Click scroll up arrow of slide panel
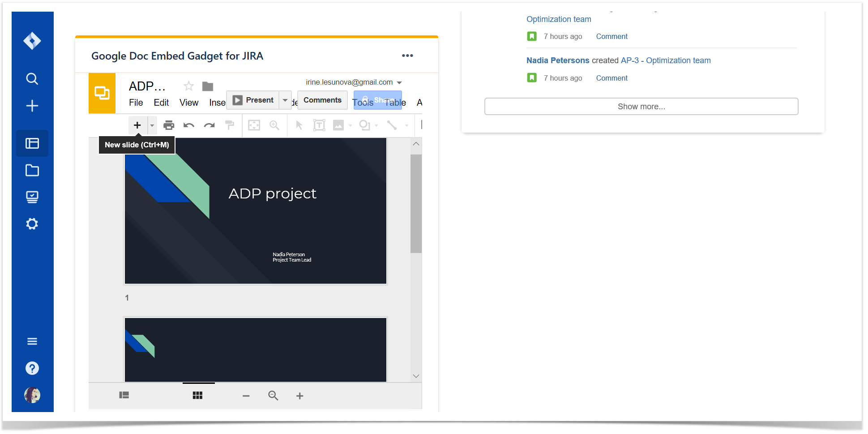The height and width of the screenshot is (434, 868). coord(416,144)
